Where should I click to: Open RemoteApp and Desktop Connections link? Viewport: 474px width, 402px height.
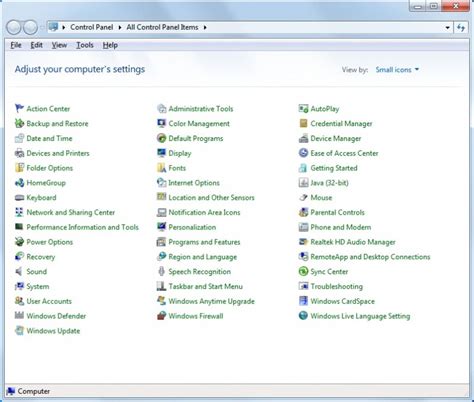click(370, 257)
